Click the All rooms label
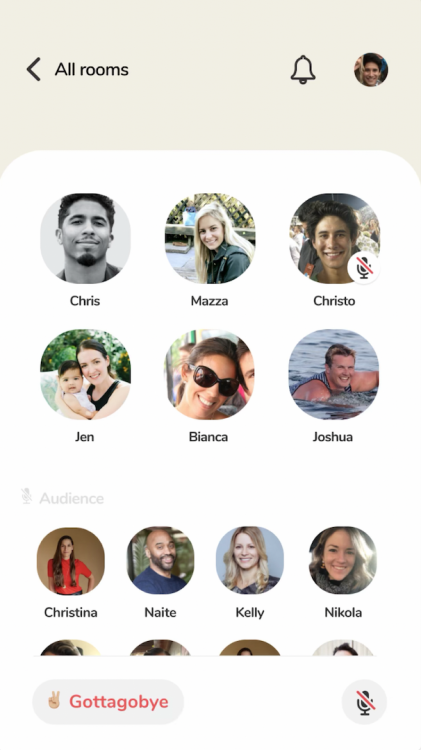This screenshot has height=750, width=421. 91,70
